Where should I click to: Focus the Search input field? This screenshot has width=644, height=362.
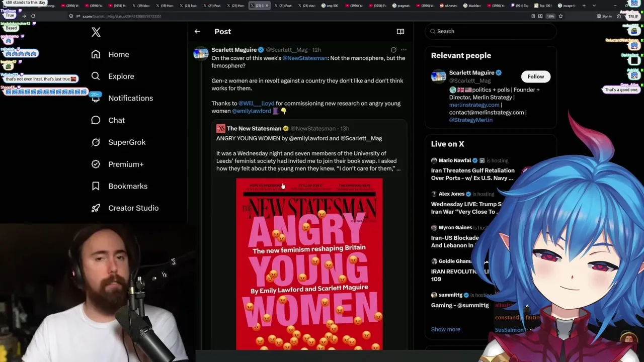point(491,31)
